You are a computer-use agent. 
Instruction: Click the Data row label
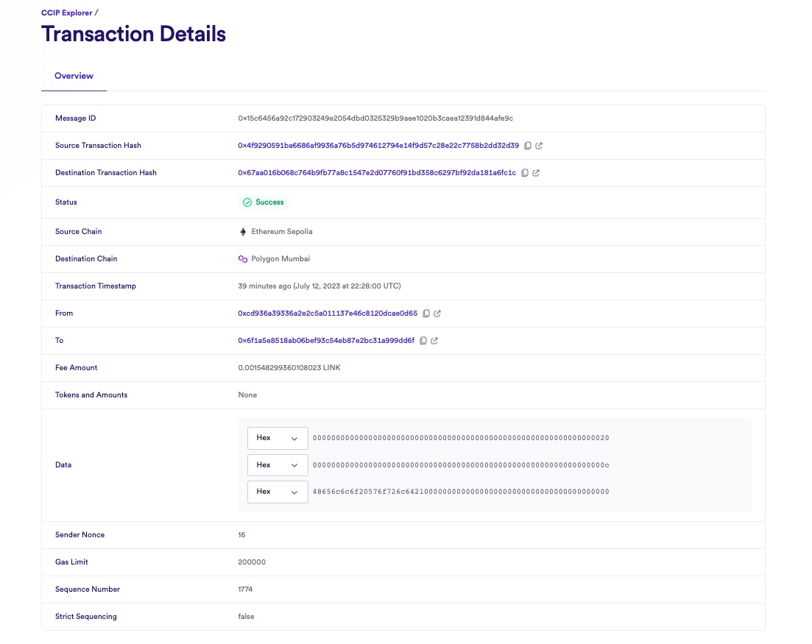coord(63,465)
